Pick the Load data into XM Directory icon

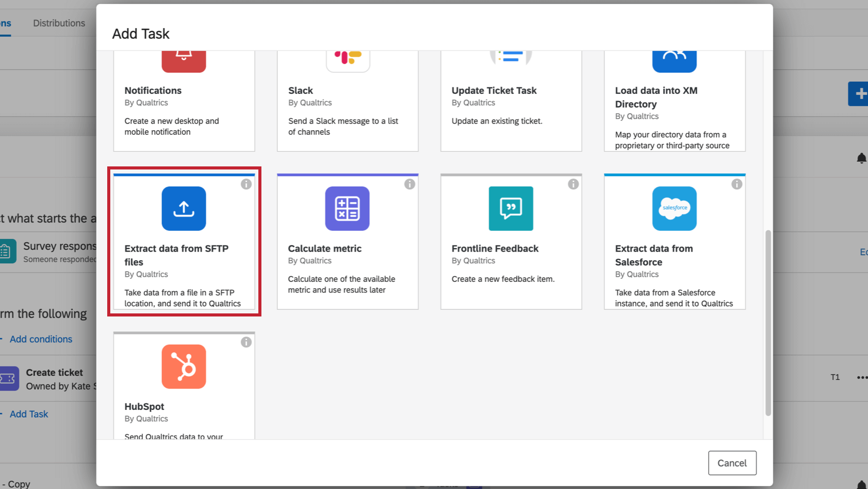674,62
